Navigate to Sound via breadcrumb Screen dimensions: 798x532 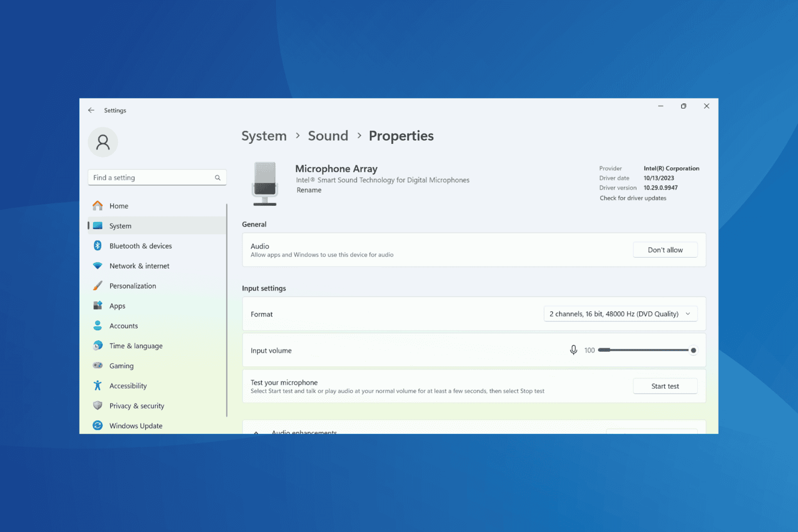(x=328, y=136)
